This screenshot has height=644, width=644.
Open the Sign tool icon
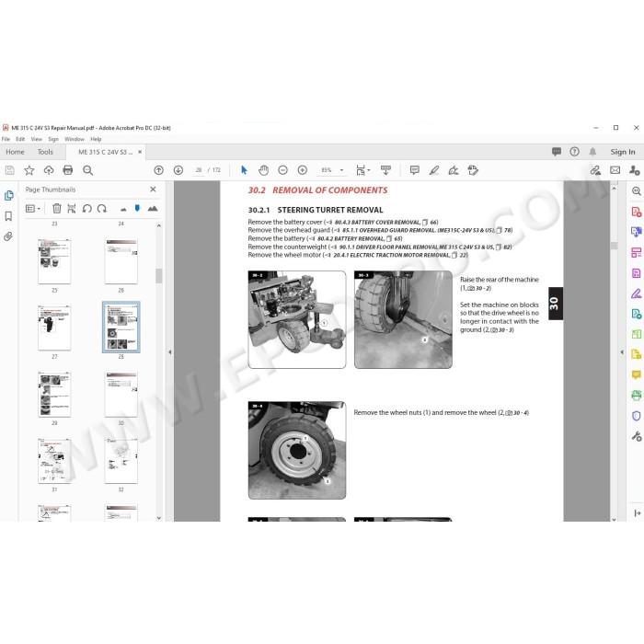point(454,170)
